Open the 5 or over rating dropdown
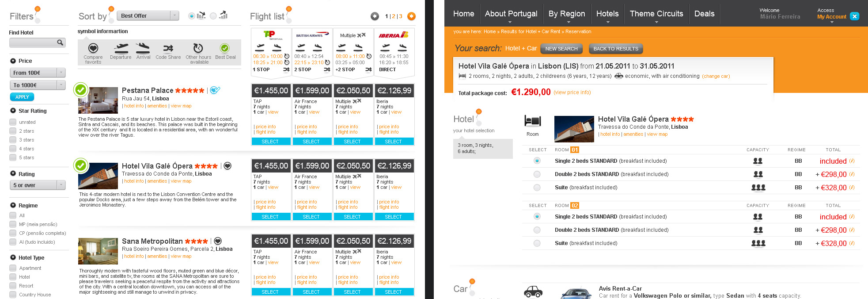The image size is (868, 299). 61,185
